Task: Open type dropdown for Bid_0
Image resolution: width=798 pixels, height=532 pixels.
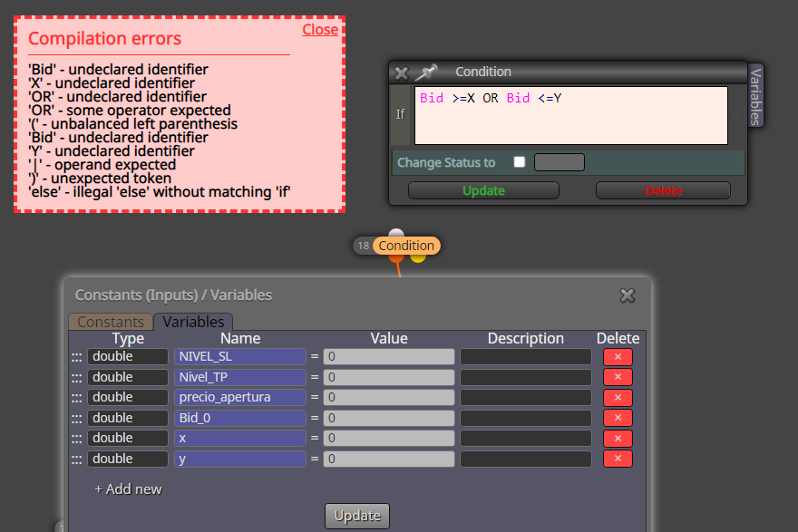Action: [128, 418]
